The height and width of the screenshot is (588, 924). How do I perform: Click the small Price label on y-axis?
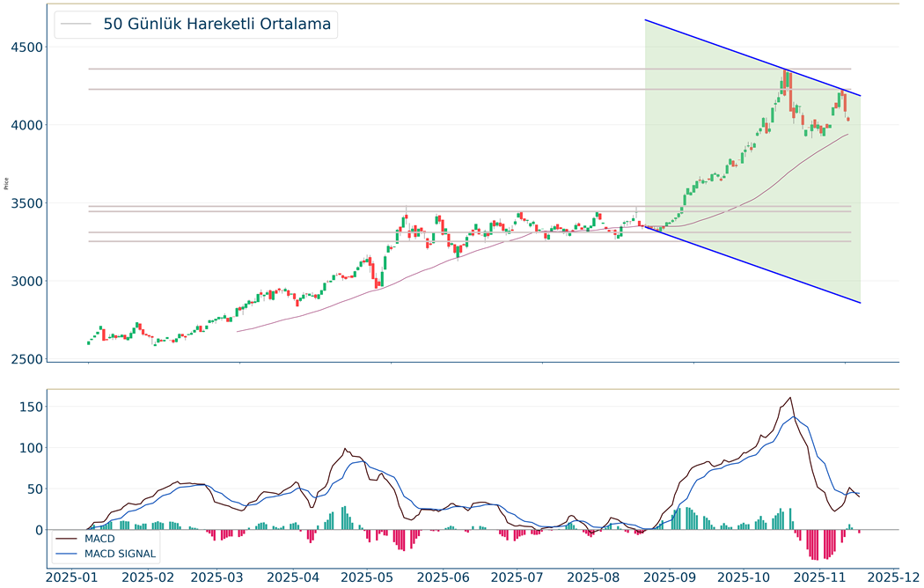click(x=6, y=184)
